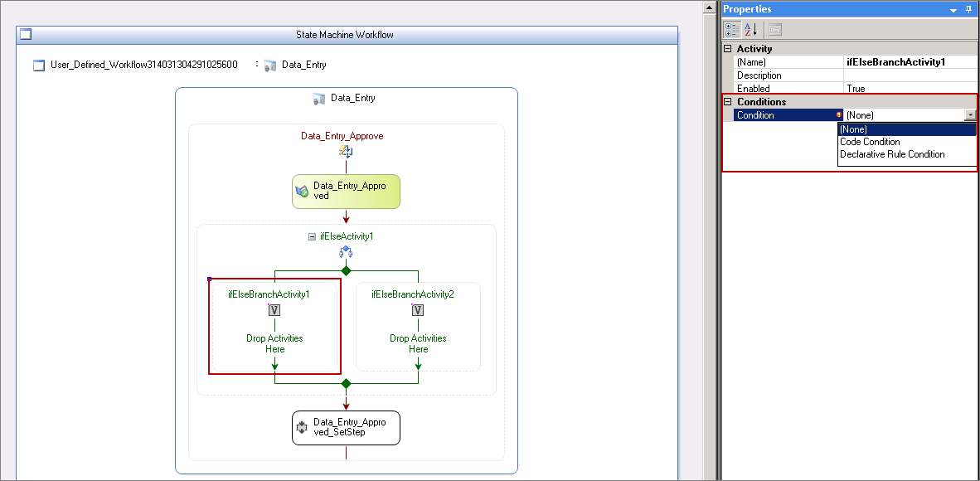The height and width of the screenshot is (481, 980).
Task: Collapse the Conditions category in Properties
Action: coord(727,101)
